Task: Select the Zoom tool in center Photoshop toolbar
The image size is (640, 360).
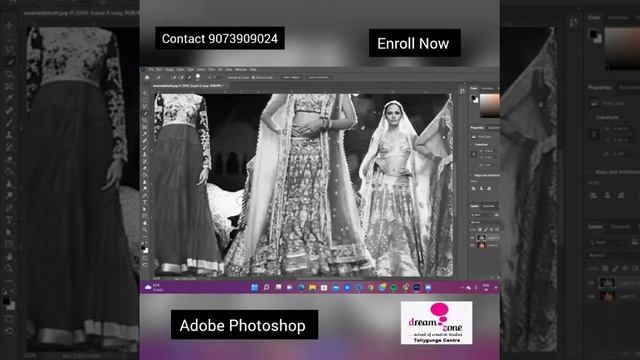Action: pyautogui.click(x=144, y=230)
